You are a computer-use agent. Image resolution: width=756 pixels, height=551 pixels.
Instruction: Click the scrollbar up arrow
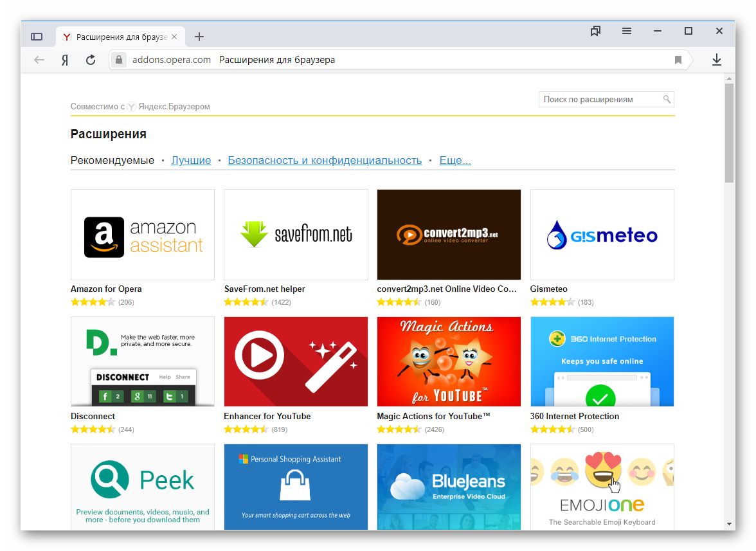[729, 78]
